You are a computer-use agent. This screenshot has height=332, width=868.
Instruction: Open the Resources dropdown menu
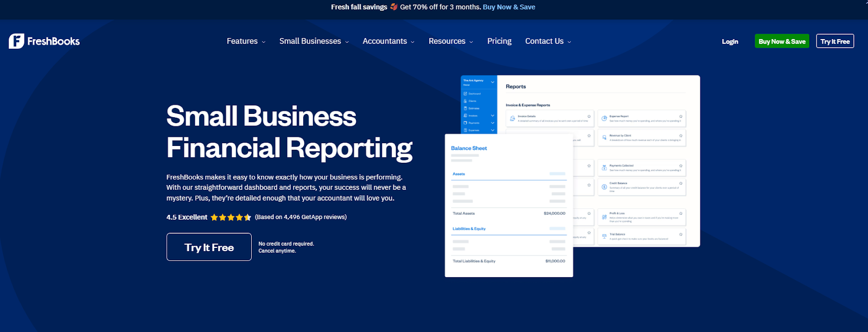point(451,41)
